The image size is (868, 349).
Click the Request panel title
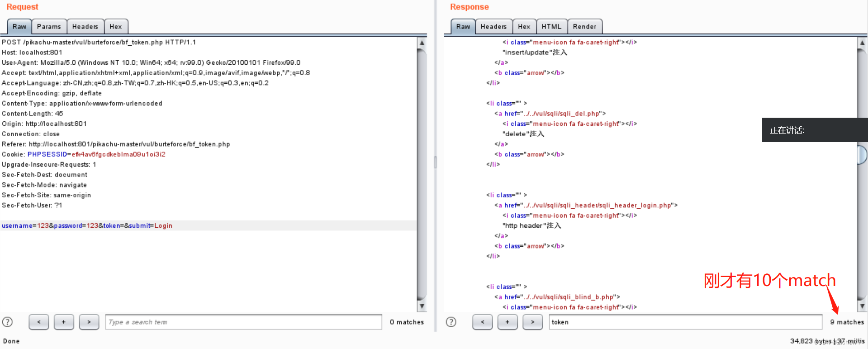22,7
